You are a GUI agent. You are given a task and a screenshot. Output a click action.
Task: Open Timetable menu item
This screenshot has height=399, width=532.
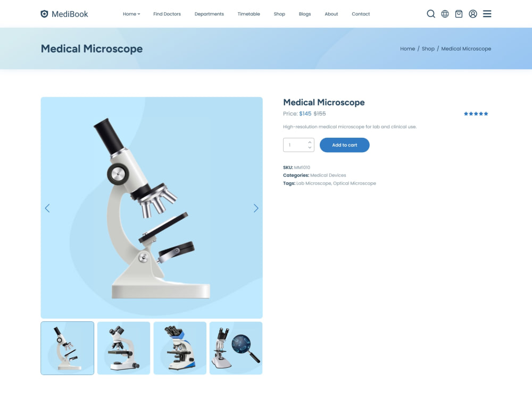(x=248, y=14)
